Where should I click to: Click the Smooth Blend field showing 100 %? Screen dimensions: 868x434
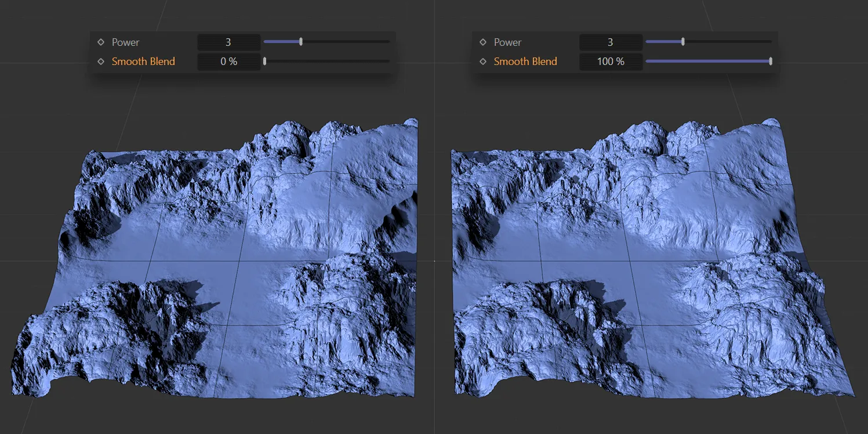point(611,61)
